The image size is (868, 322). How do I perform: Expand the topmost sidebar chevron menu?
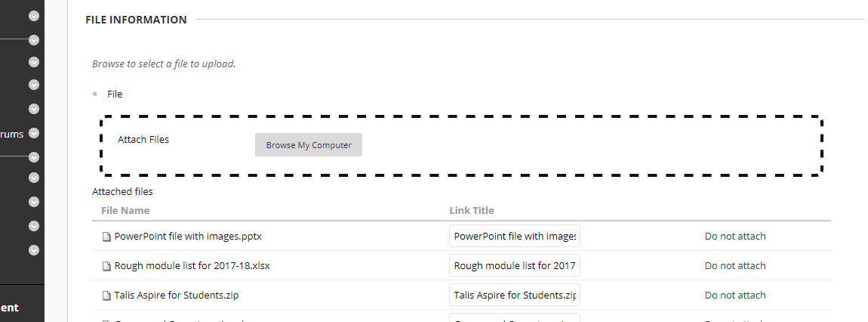point(34,16)
